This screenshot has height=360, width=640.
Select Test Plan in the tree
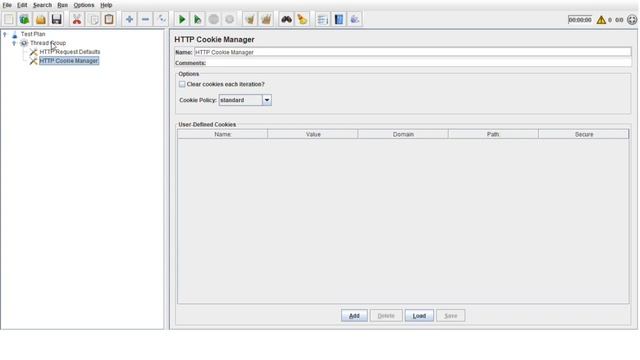pyautogui.click(x=33, y=34)
